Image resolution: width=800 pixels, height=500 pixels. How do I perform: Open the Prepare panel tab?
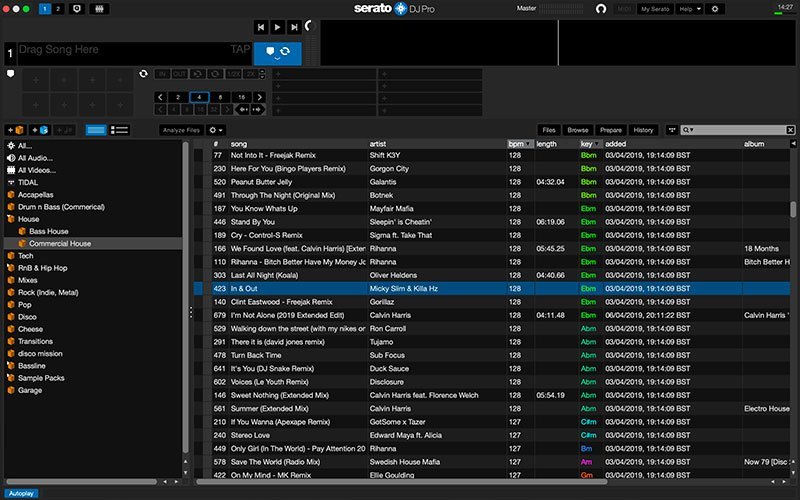610,130
